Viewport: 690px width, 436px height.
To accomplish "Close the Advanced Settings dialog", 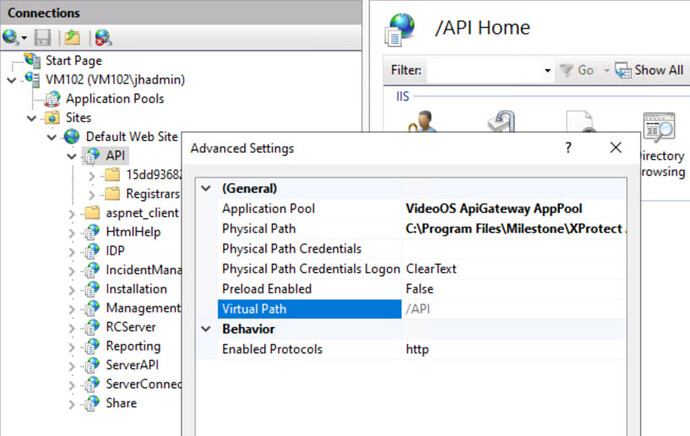I will point(616,148).
